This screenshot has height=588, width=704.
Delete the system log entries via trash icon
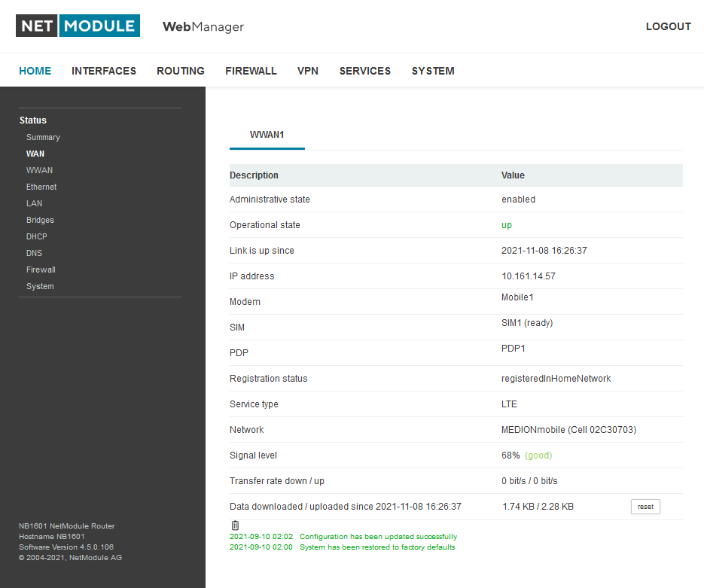[x=235, y=525]
